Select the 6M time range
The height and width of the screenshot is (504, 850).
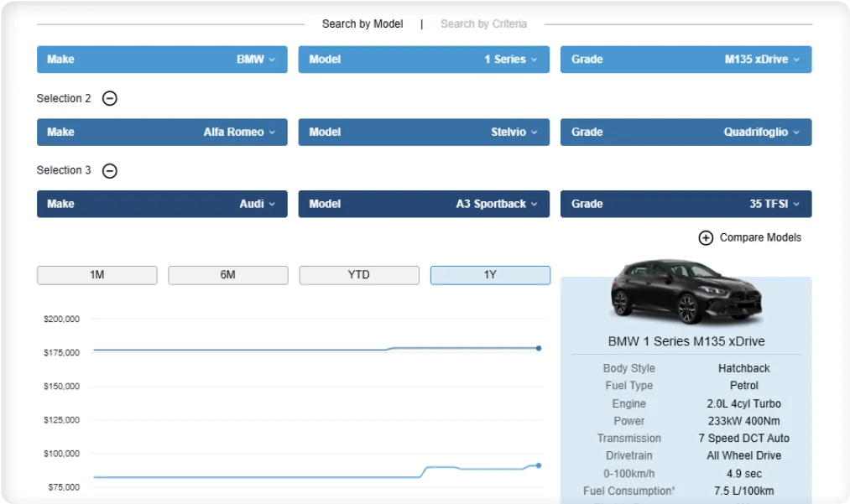click(228, 275)
